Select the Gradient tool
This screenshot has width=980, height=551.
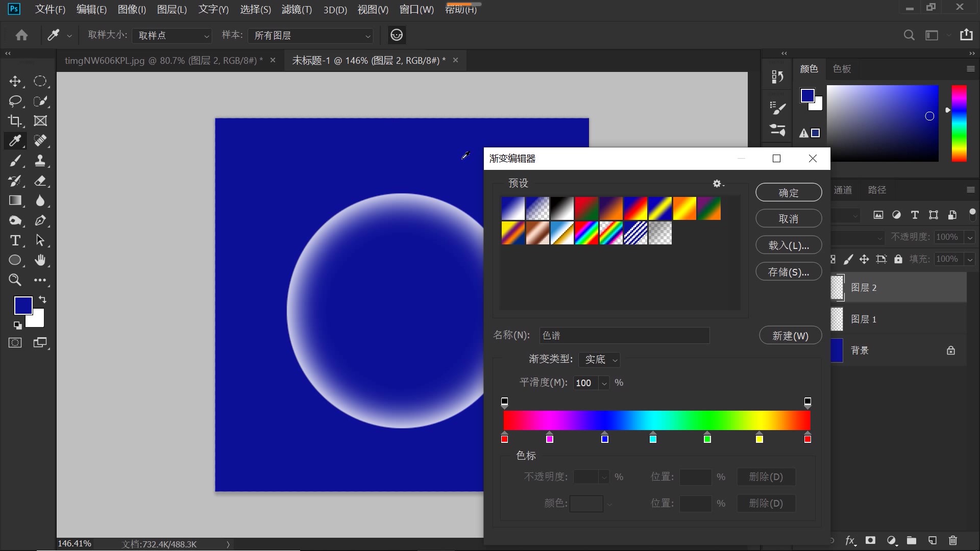coord(15,201)
